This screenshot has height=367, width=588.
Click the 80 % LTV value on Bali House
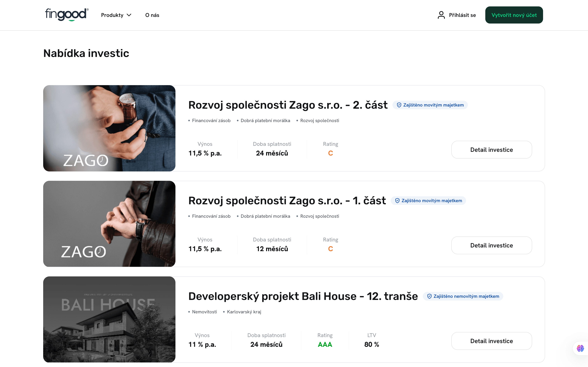tap(371, 344)
